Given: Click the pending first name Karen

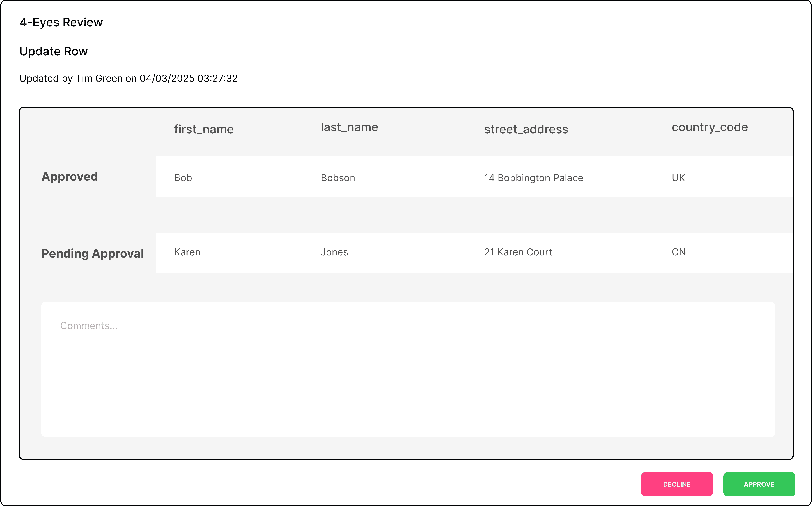Looking at the screenshot, I should 187,252.
